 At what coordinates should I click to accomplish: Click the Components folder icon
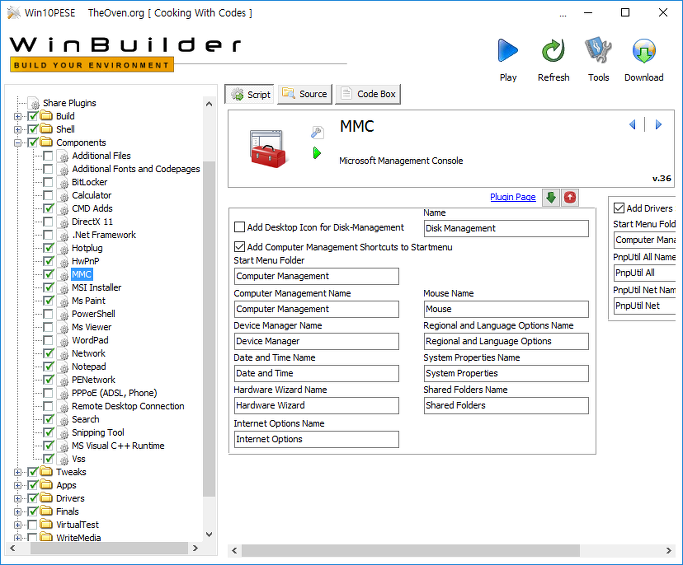(x=46, y=142)
